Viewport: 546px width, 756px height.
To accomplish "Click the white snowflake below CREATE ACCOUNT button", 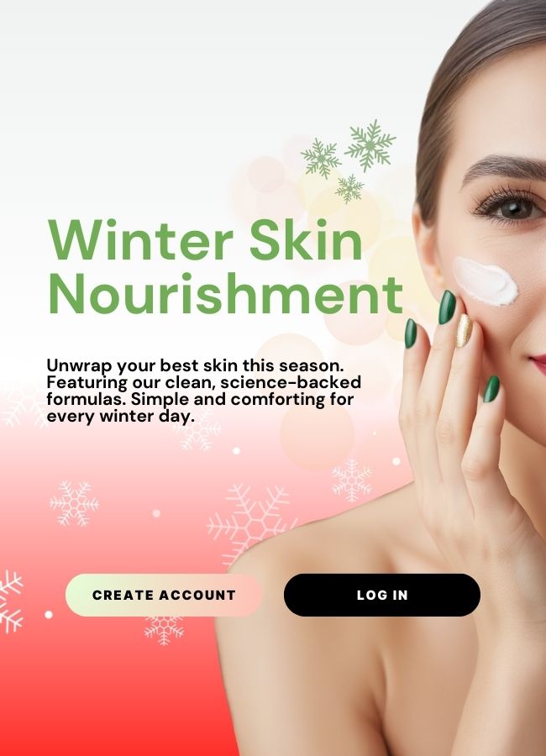I will point(164,630).
